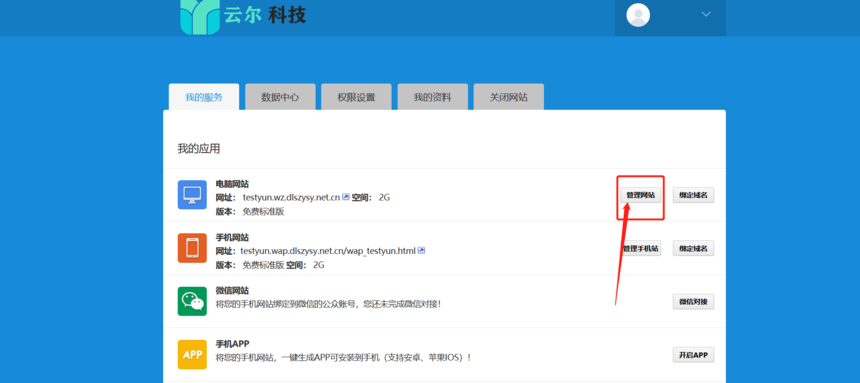Open external link icon after testyun.wz.dlszysy.net.cn
Viewport: 860px width, 383px height.
click(346, 197)
